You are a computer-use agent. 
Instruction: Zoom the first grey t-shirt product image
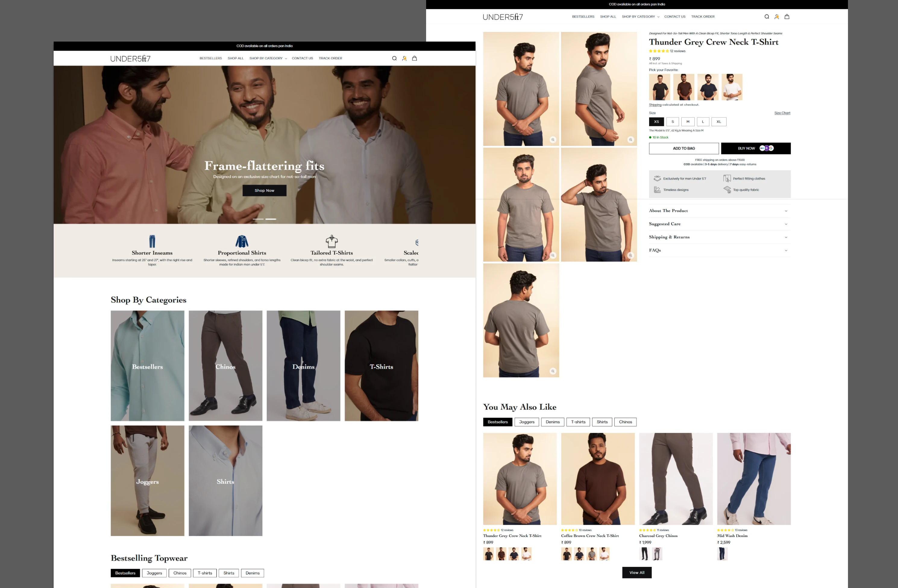(553, 139)
